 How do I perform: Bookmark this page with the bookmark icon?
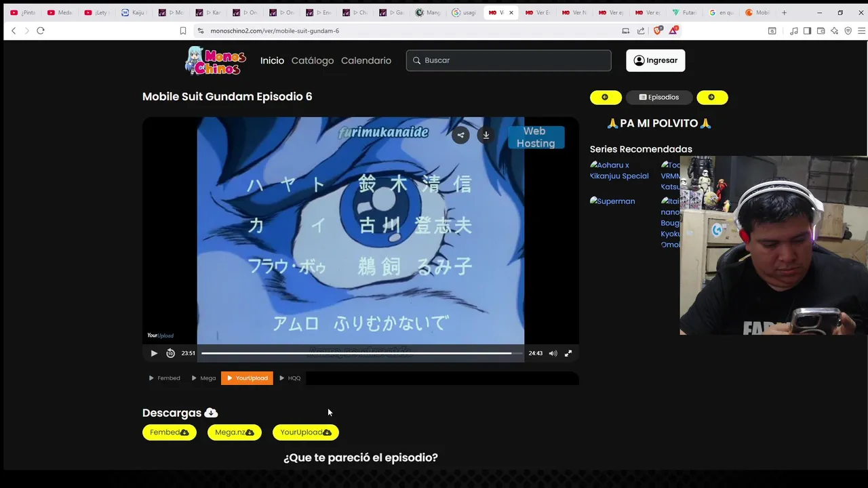click(x=183, y=30)
